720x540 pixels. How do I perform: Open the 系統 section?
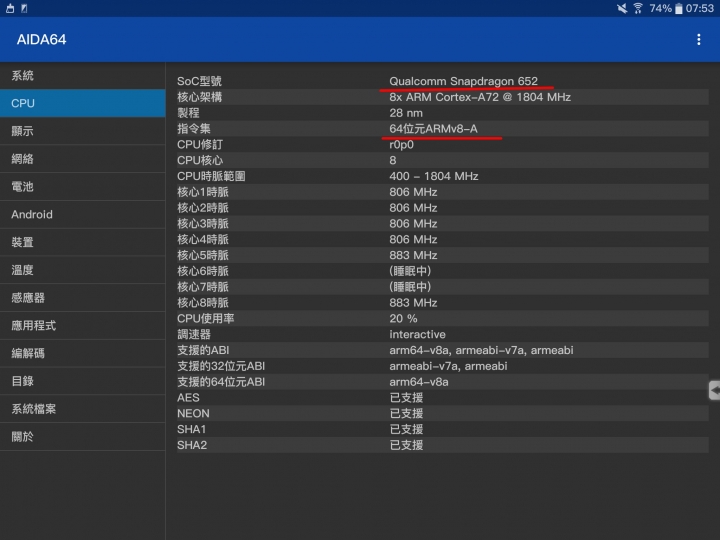point(83,75)
